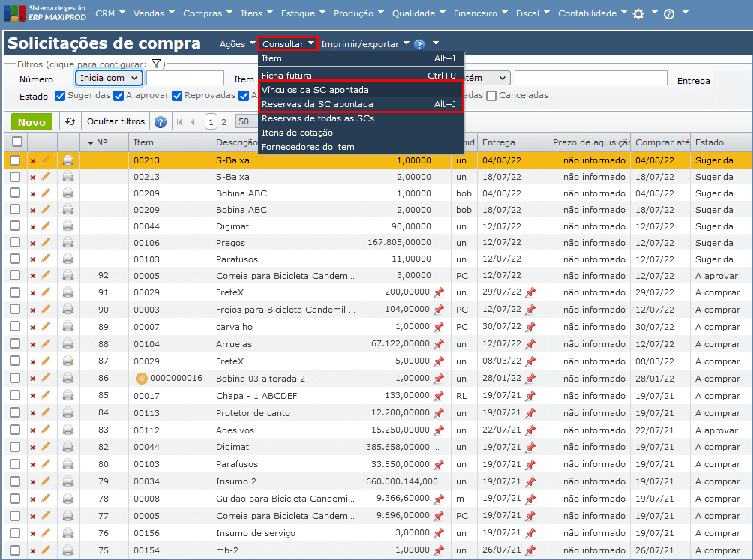The image size is (753, 560).
Task: Select 'Vínculos da SC apontada' menu entry
Action: pyautogui.click(x=315, y=90)
